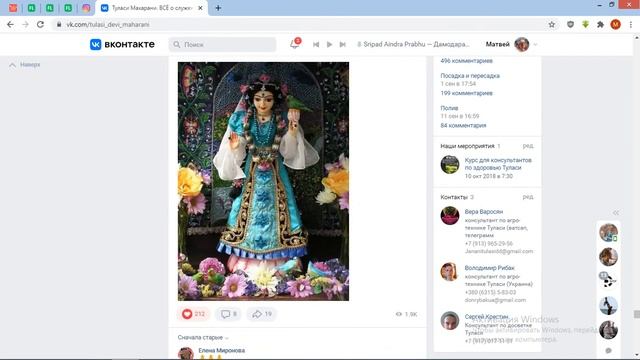The image size is (640, 360).
Task: Open the green download extension icon
Action: (x=585, y=24)
